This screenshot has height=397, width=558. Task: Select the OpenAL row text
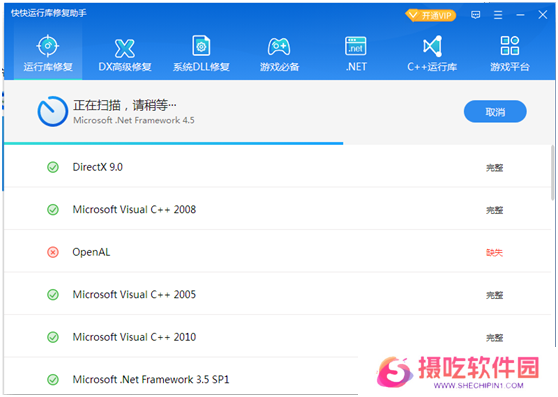(91, 252)
